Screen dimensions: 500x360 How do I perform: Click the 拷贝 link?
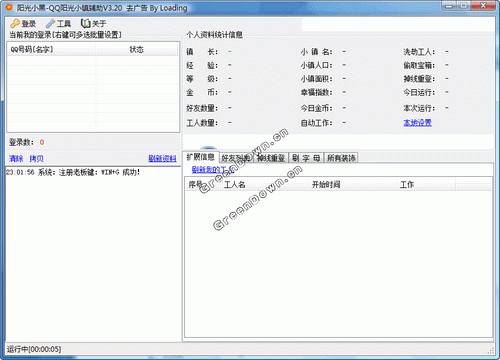pos(36,158)
